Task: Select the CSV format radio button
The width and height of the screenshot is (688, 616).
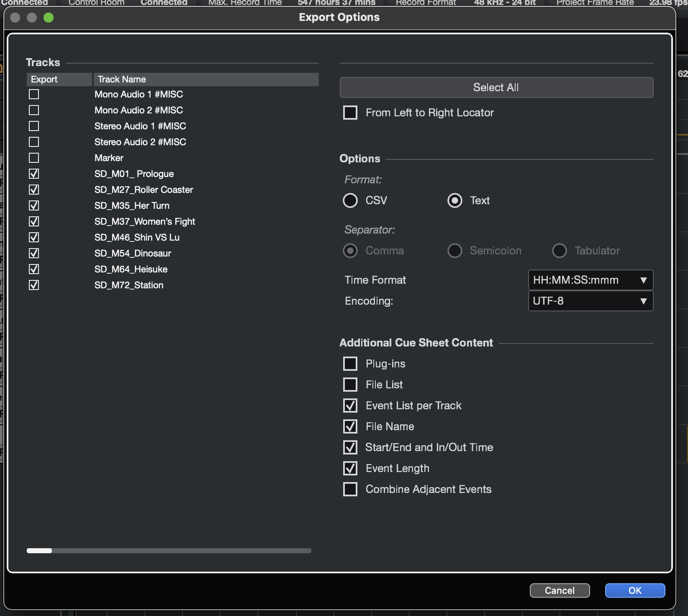Action: pyautogui.click(x=350, y=200)
